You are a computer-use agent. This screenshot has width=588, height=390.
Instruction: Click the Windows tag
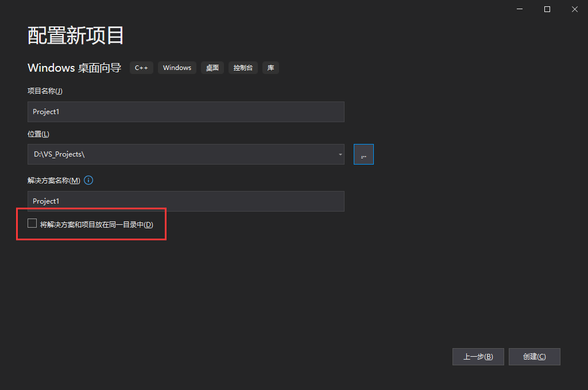point(177,68)
